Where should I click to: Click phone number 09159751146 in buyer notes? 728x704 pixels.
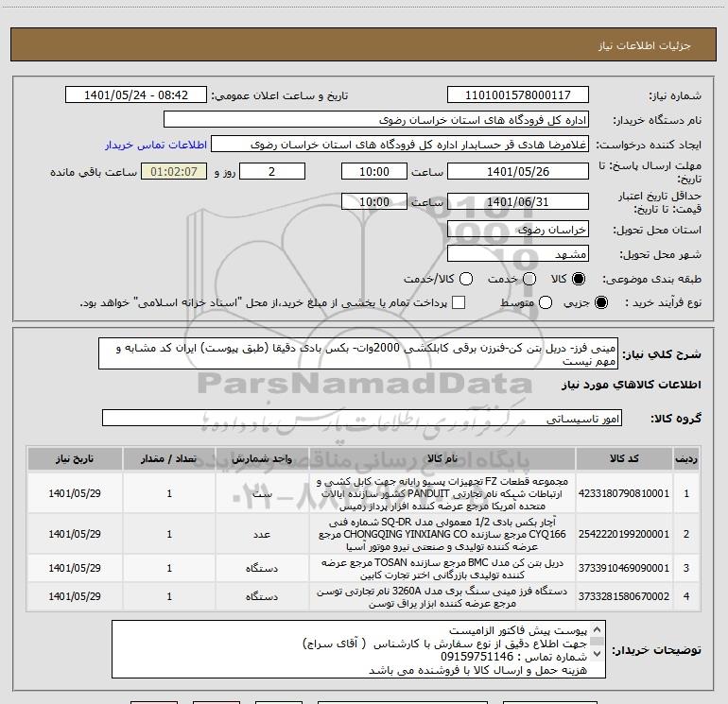[477, 657]
